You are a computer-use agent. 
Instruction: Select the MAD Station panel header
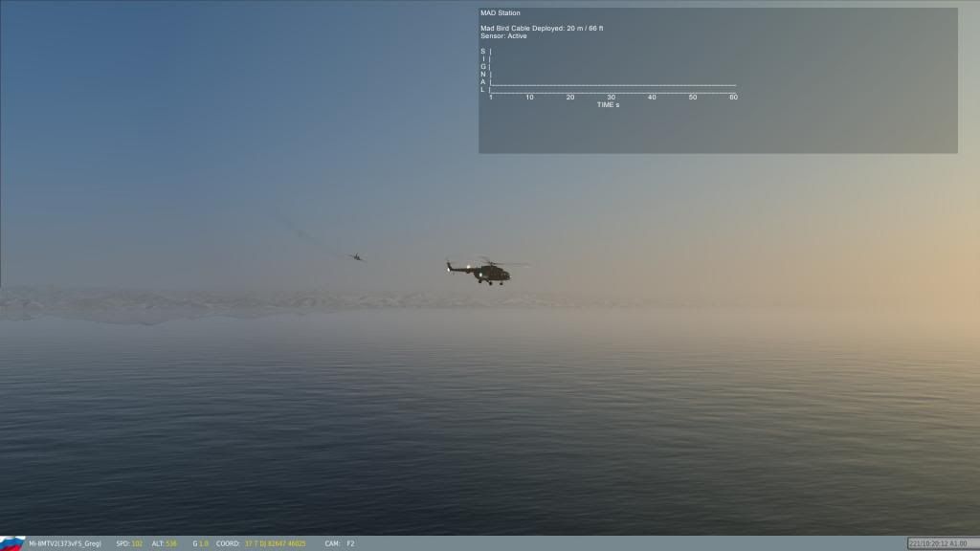click(501, 12)
